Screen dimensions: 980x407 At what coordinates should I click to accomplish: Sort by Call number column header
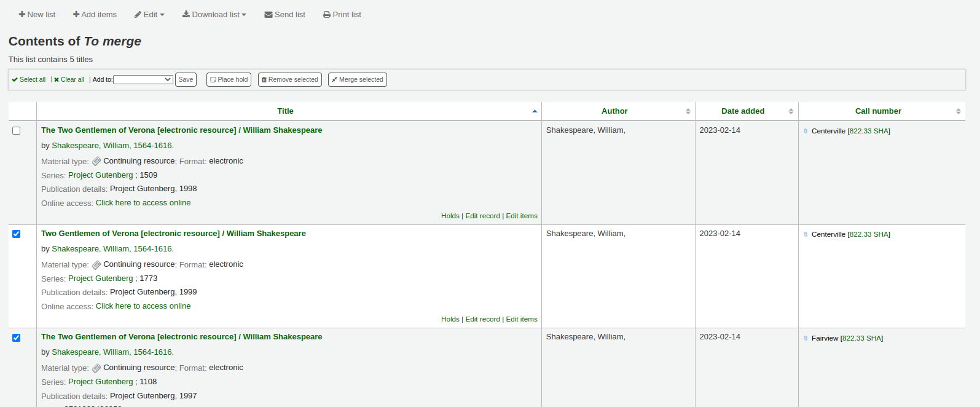(878, 111)
